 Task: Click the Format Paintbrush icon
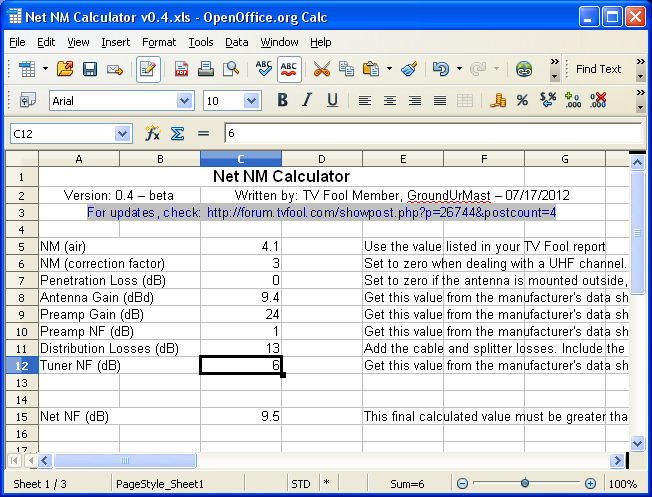click(x=408, y=69)
